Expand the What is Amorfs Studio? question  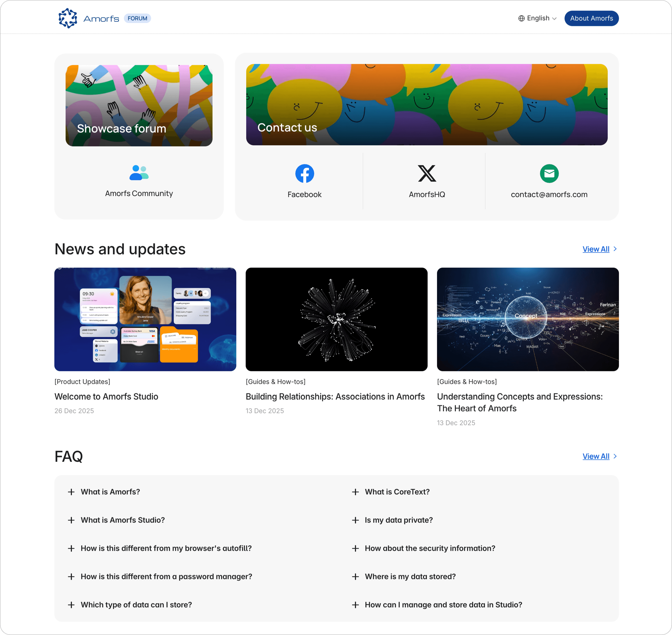123,520
